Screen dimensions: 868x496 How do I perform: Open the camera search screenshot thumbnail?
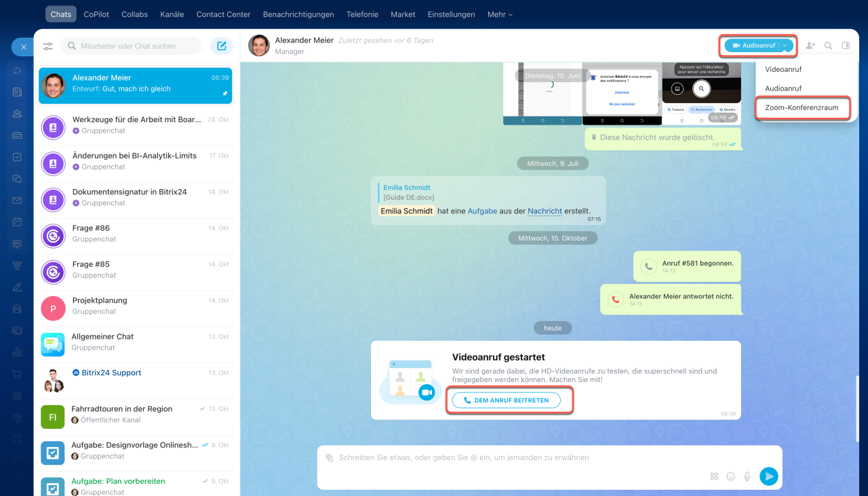tap(701, 94)
